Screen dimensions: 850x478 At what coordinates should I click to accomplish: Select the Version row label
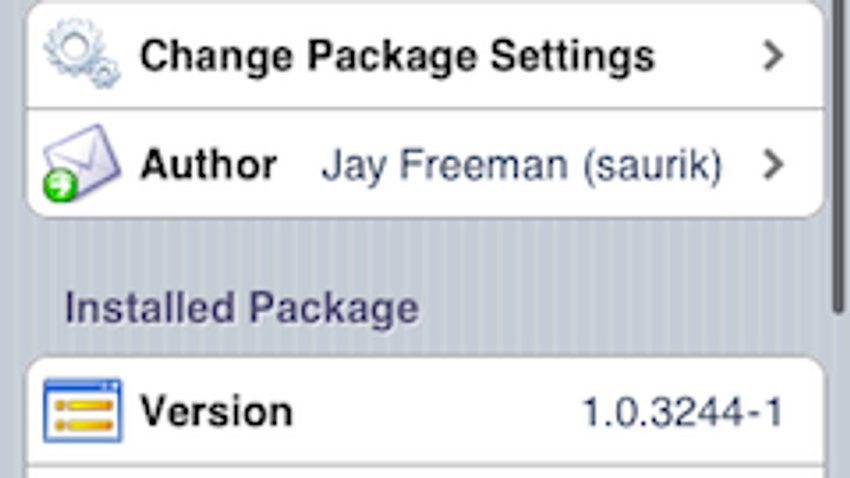[x=216, y=411]
